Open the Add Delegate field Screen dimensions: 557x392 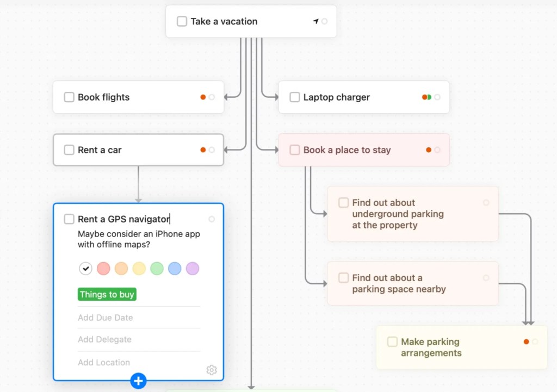point(104,339)
